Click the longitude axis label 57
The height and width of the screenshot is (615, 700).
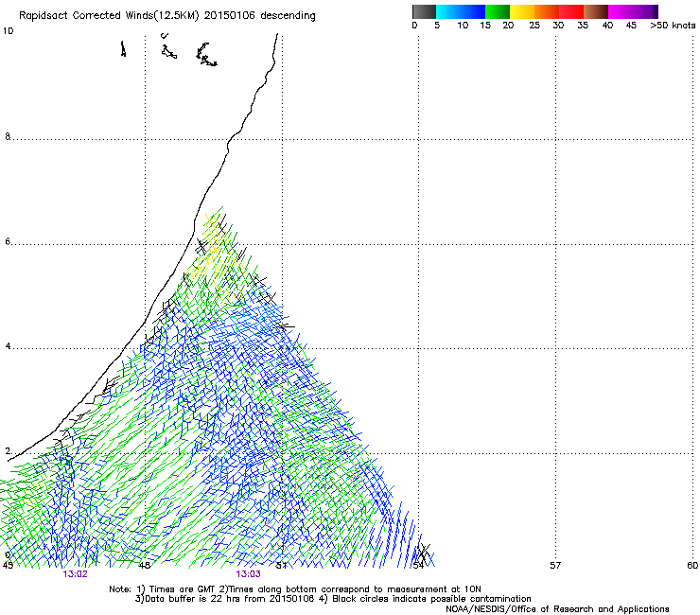(555, 566)
